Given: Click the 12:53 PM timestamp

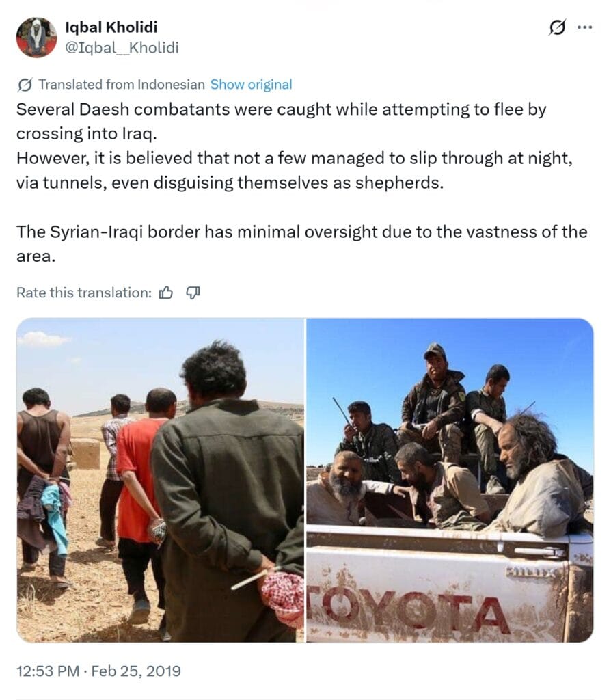Looking at the screenshot, I should coord(48,671).
